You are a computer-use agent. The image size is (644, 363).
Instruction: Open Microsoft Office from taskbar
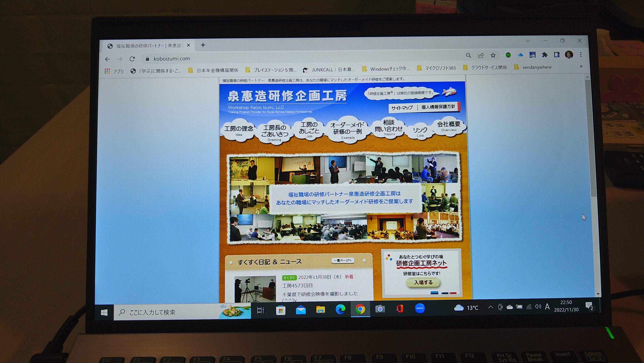(x=400, y=308)
